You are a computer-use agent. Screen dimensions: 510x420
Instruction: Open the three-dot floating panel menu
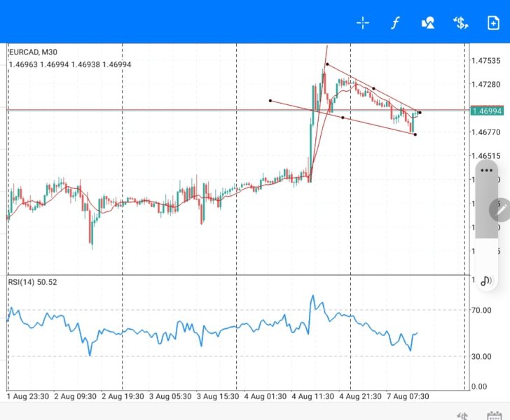[x=487, y=170]
